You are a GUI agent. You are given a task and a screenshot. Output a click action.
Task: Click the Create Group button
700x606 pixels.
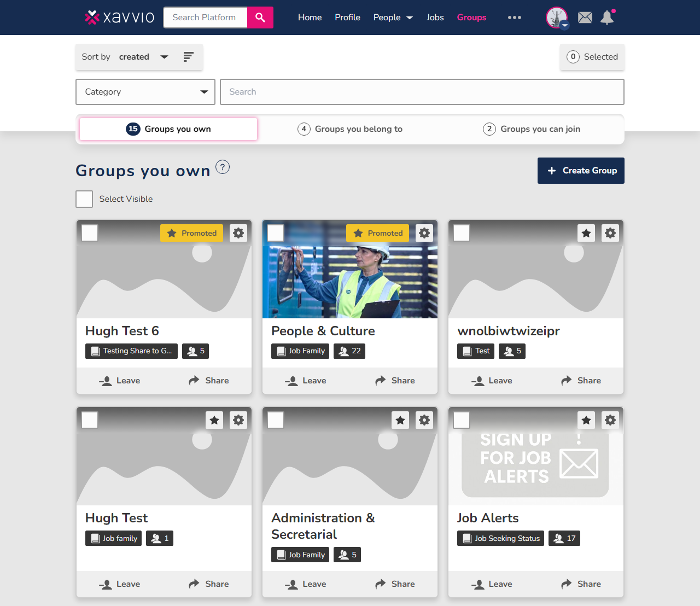coord(581,171)
